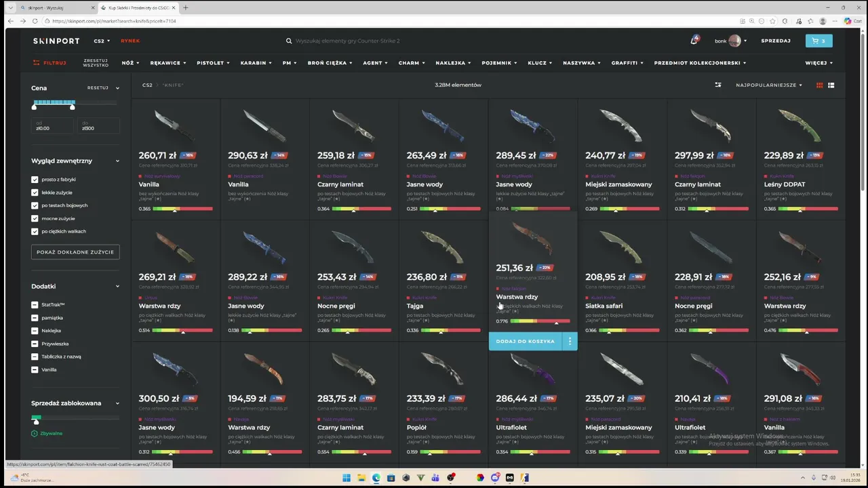Click the Copilot icon in browser toolbar
Image resolution: width=868 pixels, height=488 pixels.
[848, 21]
